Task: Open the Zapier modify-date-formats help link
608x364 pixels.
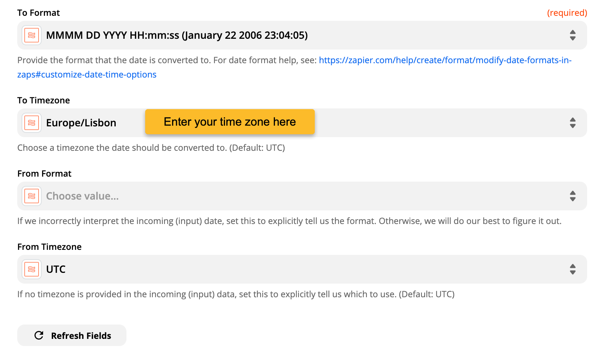Action: click(x=445, y=60)
